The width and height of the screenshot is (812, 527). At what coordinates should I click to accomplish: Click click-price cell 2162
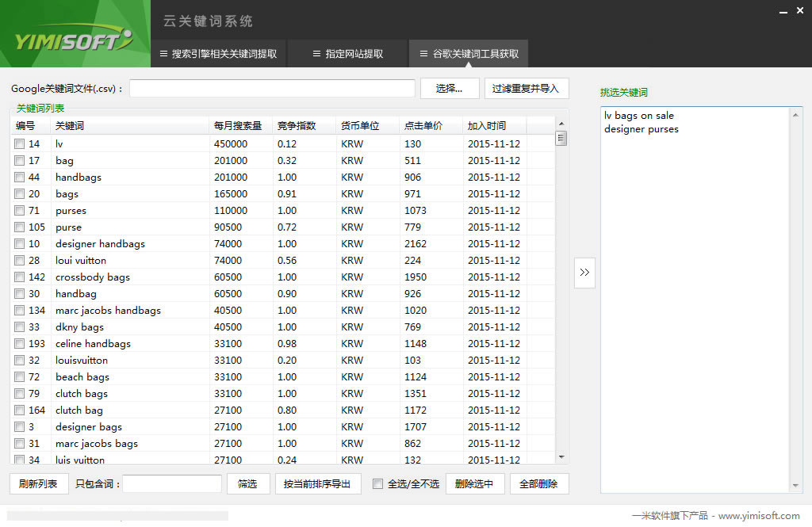(x=416, y=244)
